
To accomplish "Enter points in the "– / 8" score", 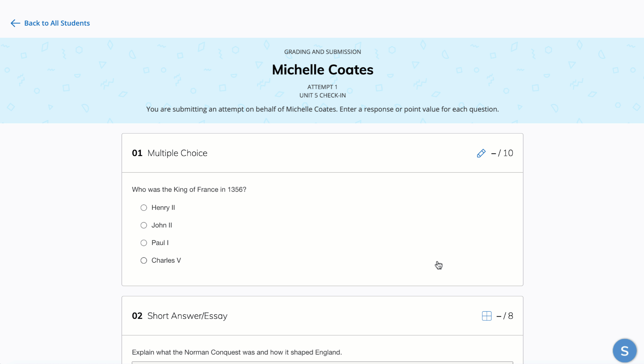I will [x=504, y=316].
